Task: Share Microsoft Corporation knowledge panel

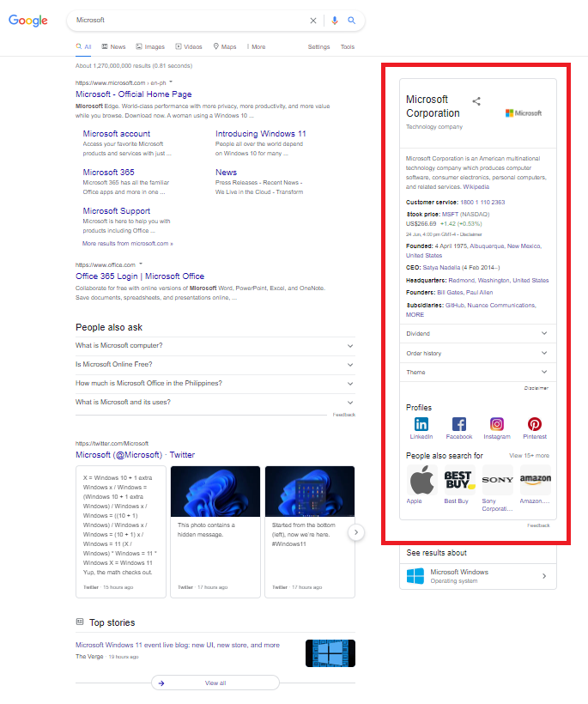Action: (476, 101)
